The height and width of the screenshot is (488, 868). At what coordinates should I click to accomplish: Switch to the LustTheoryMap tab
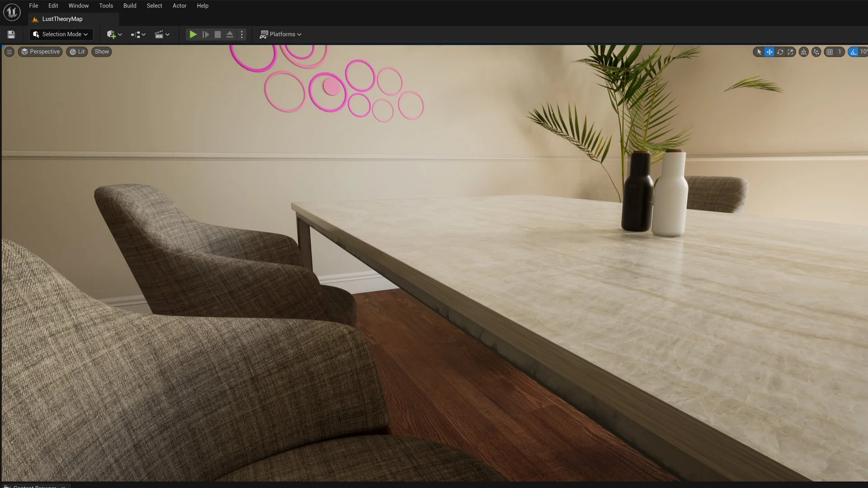[x=62, y=19]
